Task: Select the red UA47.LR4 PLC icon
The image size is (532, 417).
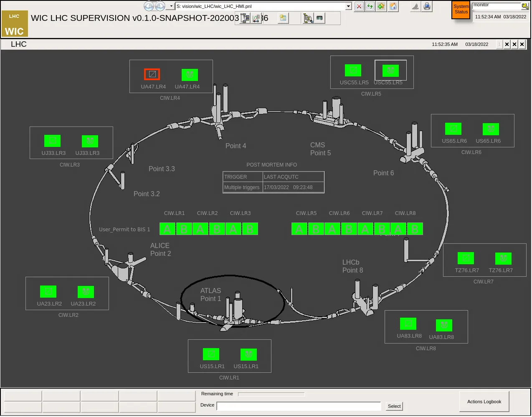Action: (152, 74)
